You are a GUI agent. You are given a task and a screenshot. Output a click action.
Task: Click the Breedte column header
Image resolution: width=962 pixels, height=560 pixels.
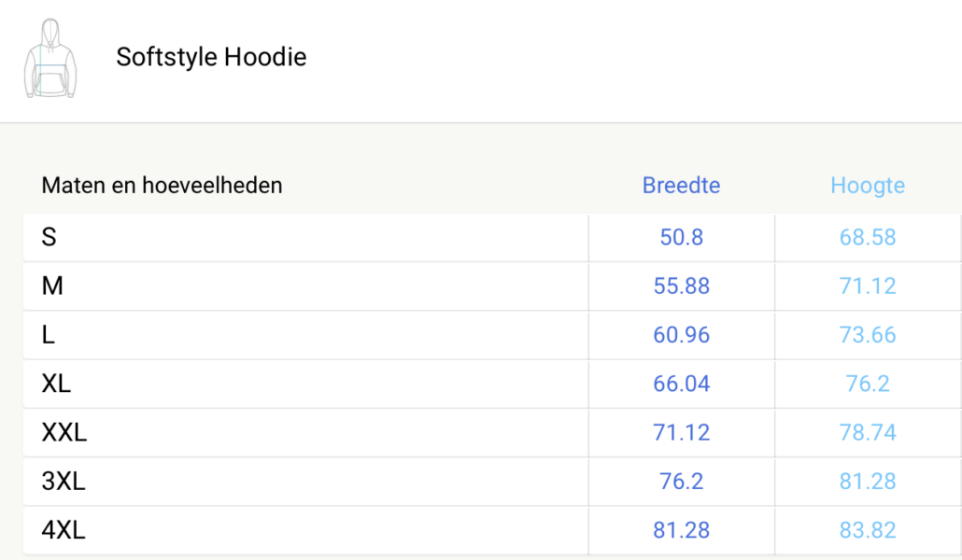(x=681, y=185)
